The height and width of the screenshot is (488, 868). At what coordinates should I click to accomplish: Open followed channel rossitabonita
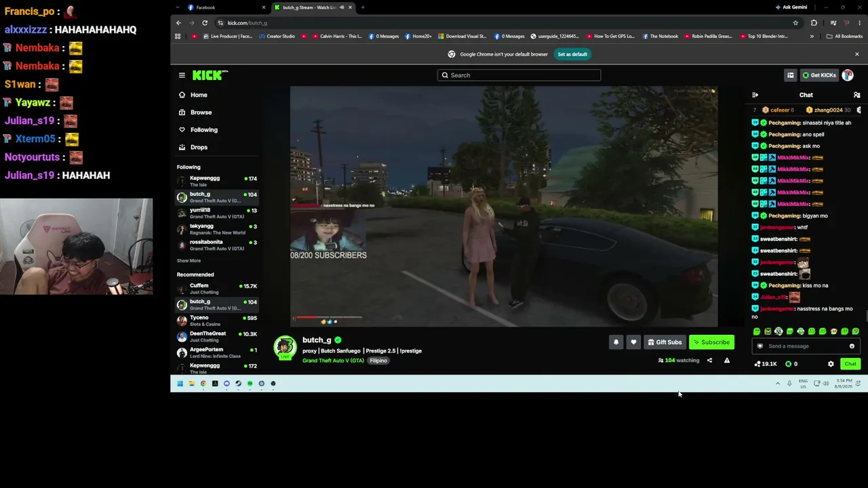216,245
